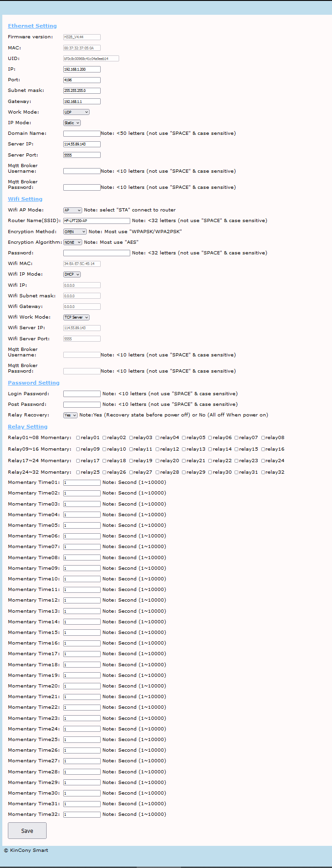Expand the Wifi Work Mode dropdown
The width and height of the screenshot is (332, 868).
coord(76,317)
